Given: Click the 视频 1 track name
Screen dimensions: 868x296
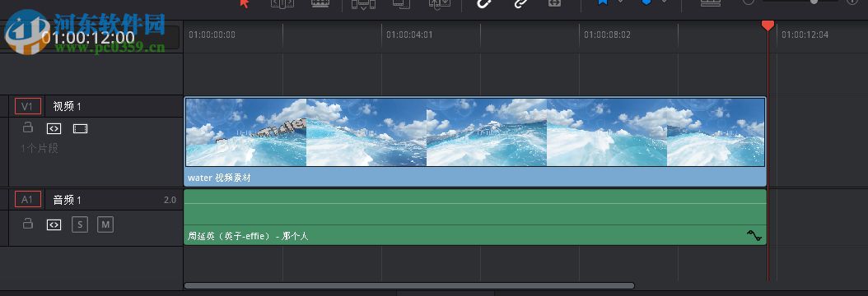Looking at the screenshot, I should [67, 106].
